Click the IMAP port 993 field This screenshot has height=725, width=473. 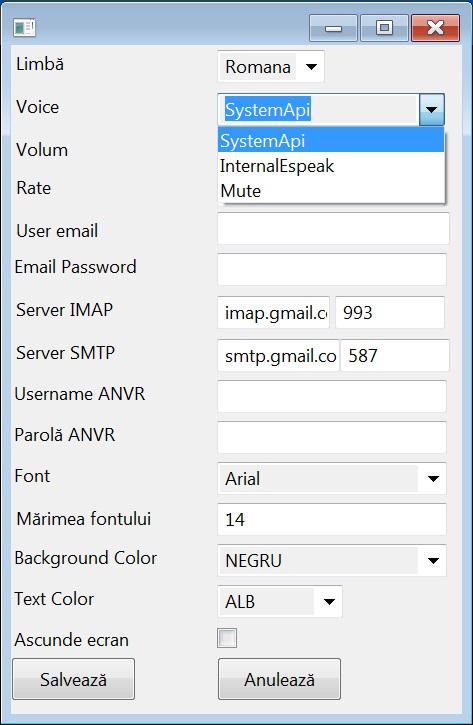click(390, 313)
